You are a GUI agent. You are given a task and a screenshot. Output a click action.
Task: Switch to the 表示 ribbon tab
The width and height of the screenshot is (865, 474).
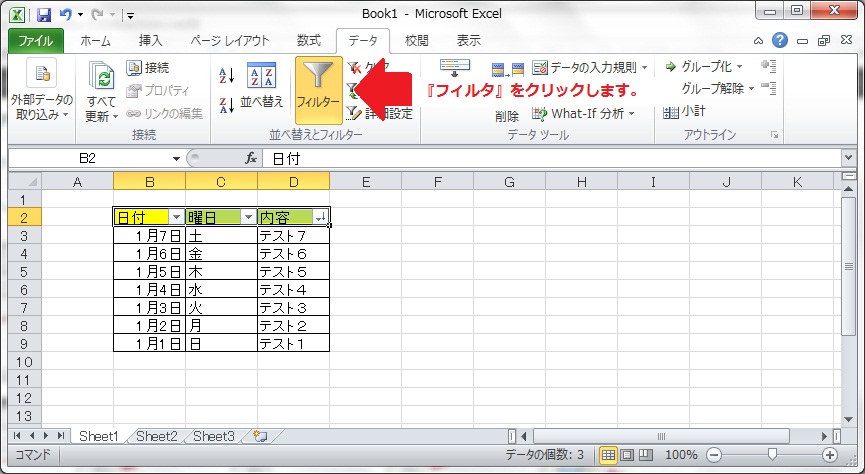pyautogui.click(x=468, y=41)
